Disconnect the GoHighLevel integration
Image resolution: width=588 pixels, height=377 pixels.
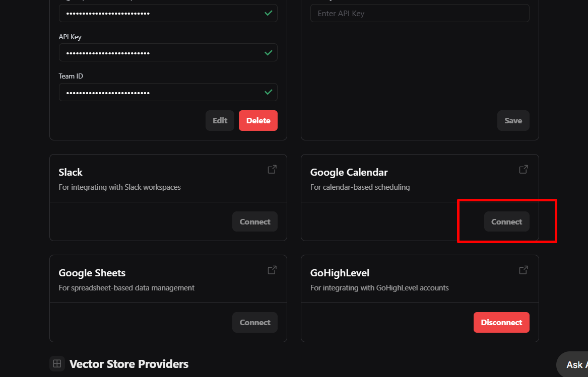coord(501,322)
